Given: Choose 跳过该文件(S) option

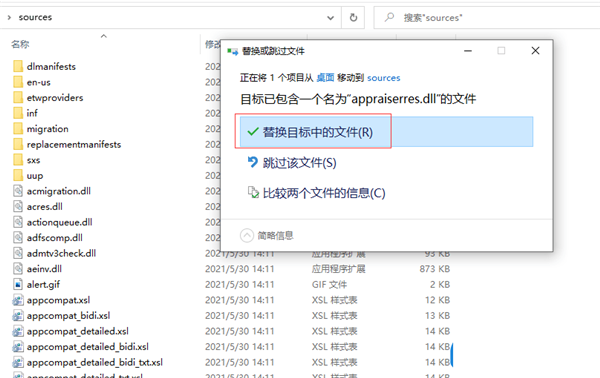Looking at the screenshot, I should pyautogui.click(x=292, y=163).
